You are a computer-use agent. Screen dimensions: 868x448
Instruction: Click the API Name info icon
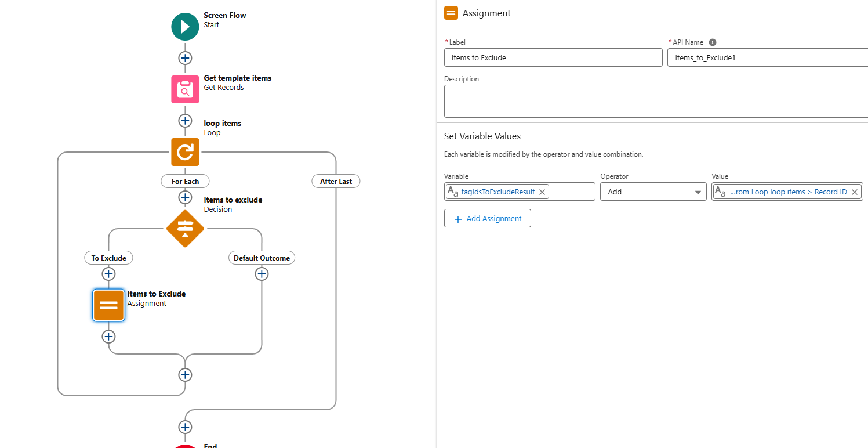[713, 42]
